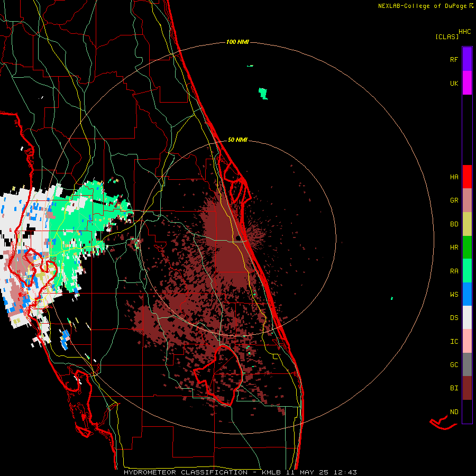Click the "[CLAS]" units label
Screen dimensions: 476x476
[447, 36]
